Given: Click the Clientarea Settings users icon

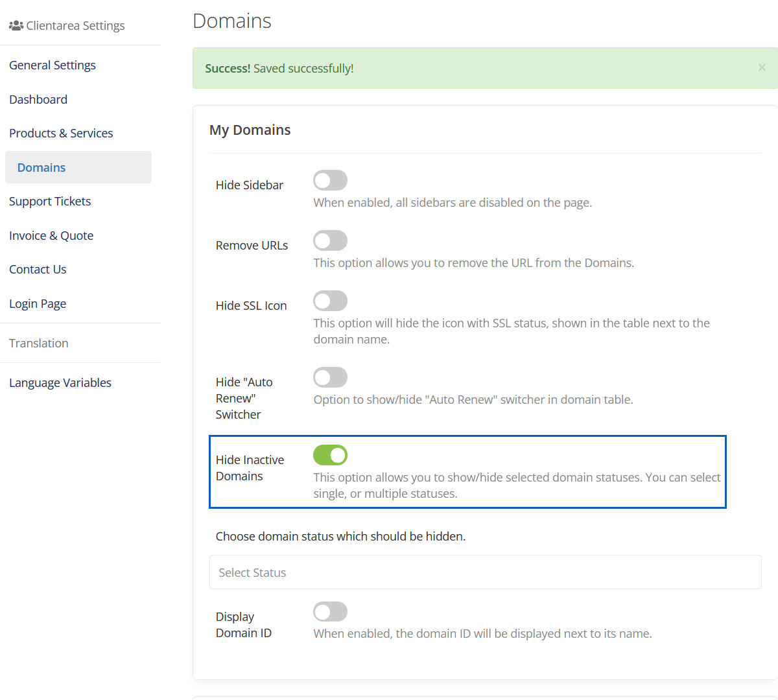Looking at the screenshot, I should pyautogui.click(x=16, y=25).
